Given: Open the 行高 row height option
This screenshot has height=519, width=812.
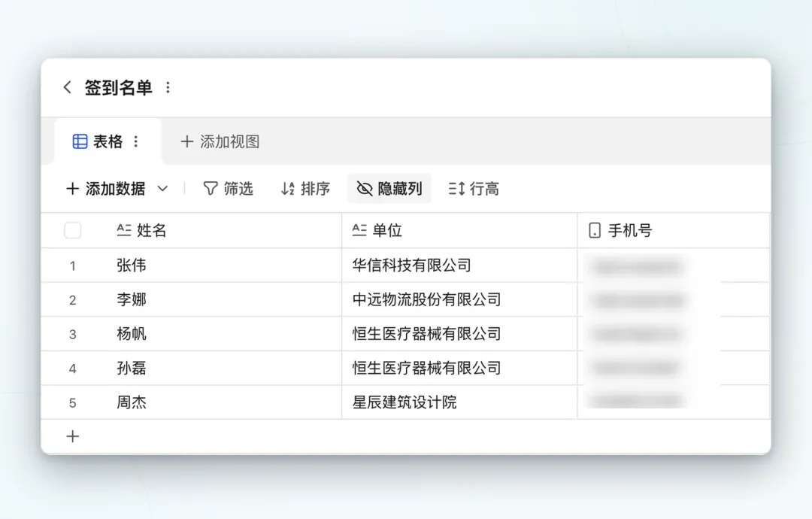Looking at the screenshot, I should pyautogui.click(x=474, y=189).
